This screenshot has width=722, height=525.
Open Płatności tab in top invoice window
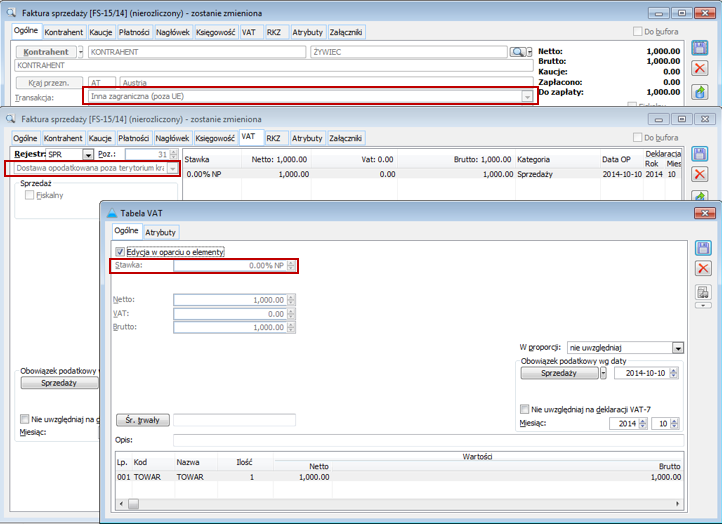point(133,32)
